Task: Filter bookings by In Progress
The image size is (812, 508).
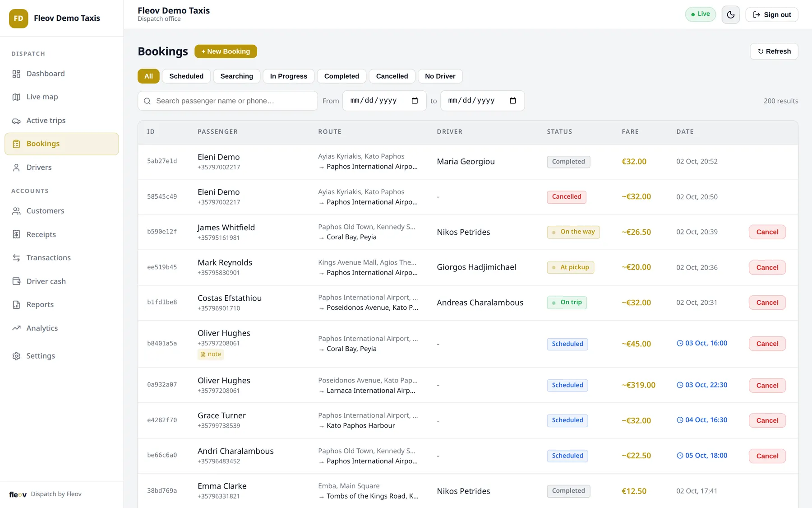Action: click(288, 76)
